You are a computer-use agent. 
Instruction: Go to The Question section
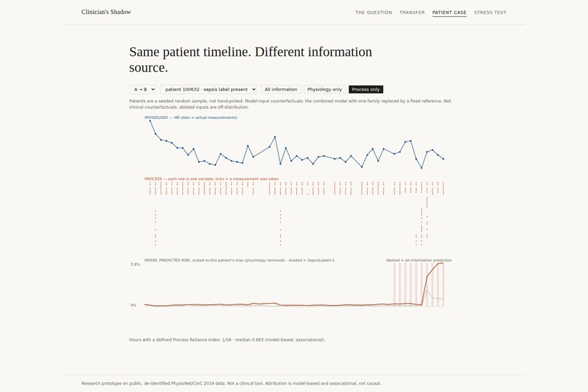(x=374, y=12)
